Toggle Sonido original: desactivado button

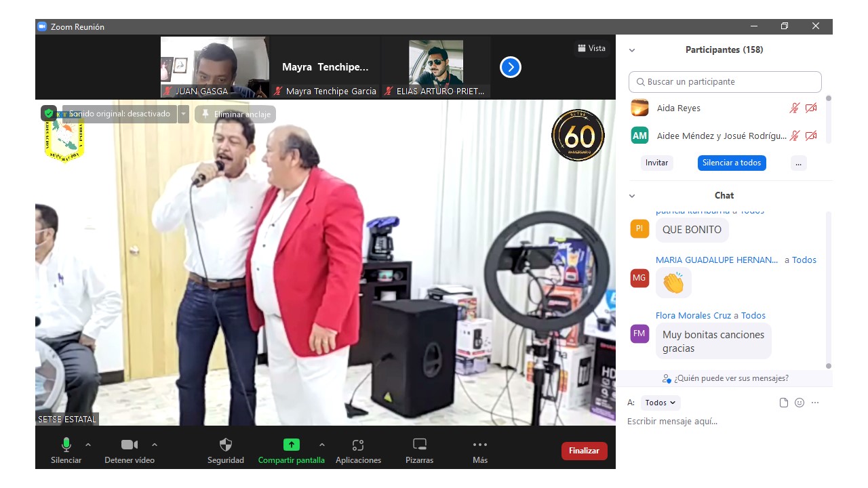coord(119,114)
